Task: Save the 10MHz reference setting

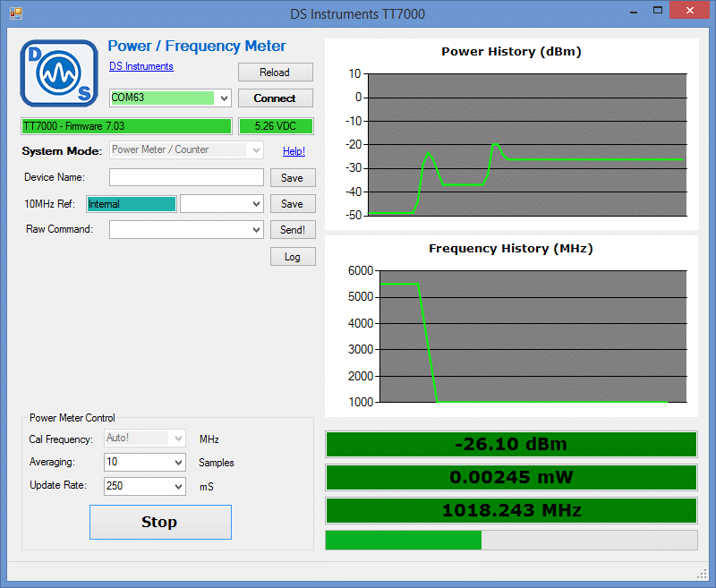Action: (x=293, y=204)
